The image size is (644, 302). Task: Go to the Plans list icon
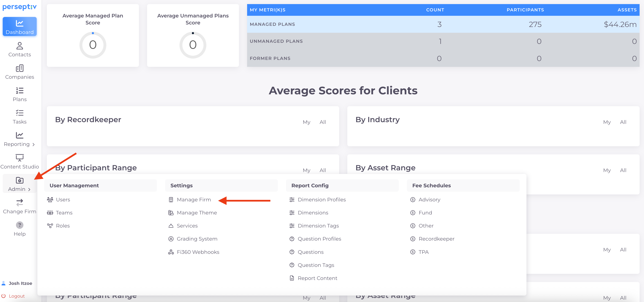(20, 90)
